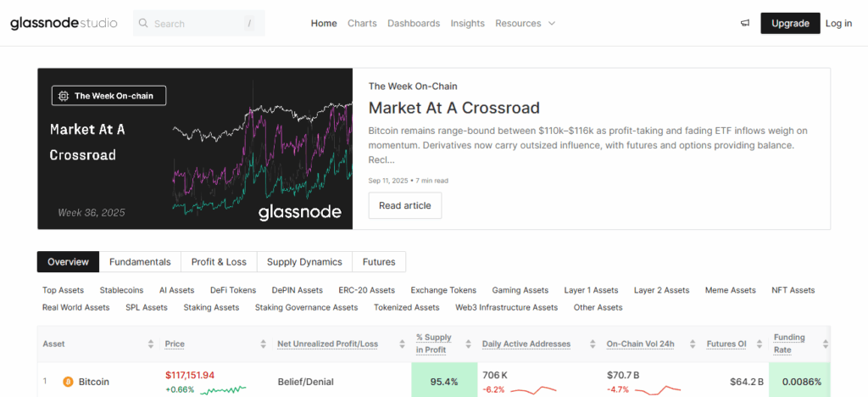Sort by Asset column arrows
The width and height of the screenshot is (868, 397).
coord(151,344)
